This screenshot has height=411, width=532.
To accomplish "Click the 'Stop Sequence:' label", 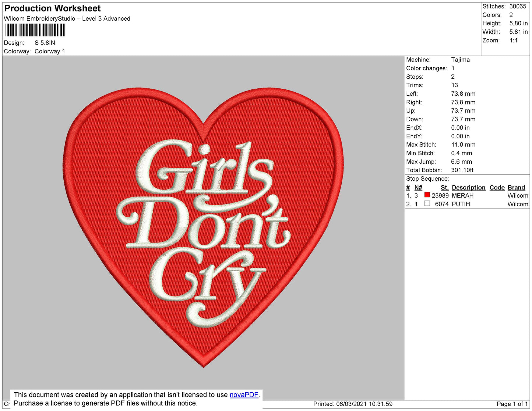I will (427, 179).
